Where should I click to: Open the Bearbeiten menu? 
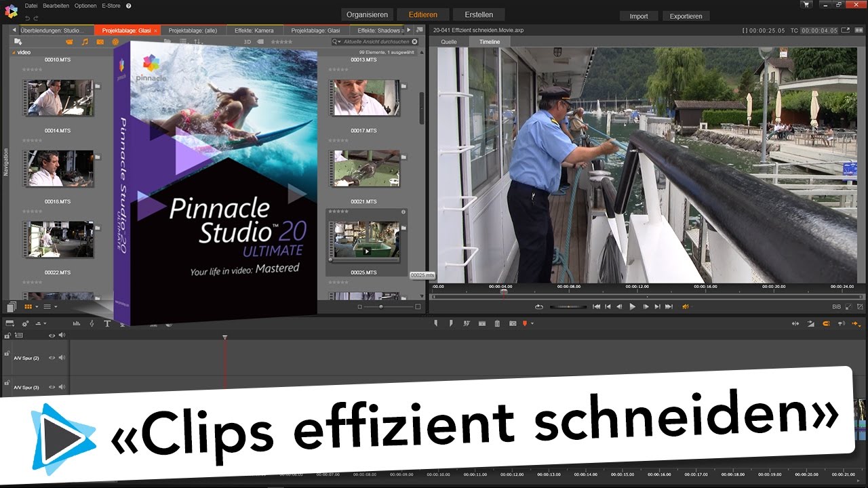[x=56, y=5]
